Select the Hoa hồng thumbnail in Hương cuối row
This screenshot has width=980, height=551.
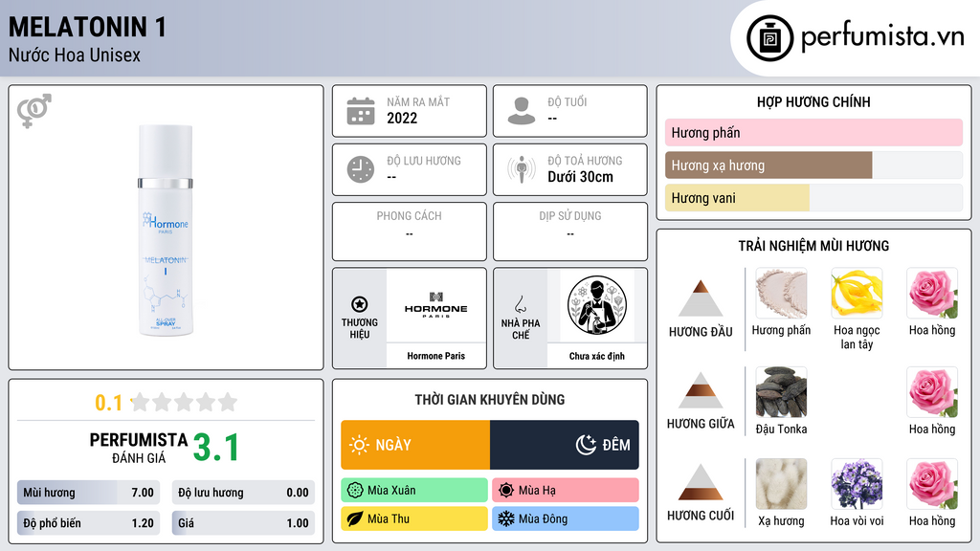pyautogui.click(x=932, y=483)
